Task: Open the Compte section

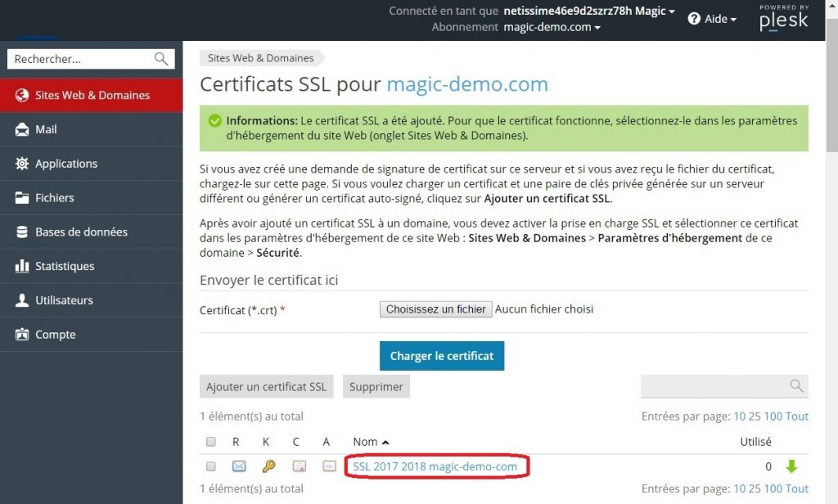Action: [x=92, y=335]
